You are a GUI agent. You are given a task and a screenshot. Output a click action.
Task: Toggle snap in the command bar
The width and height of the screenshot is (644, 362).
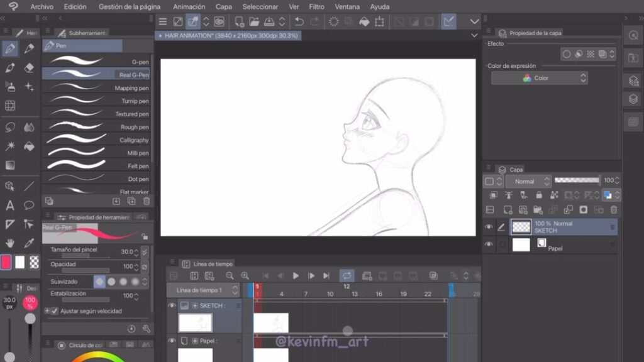[448, 21]
